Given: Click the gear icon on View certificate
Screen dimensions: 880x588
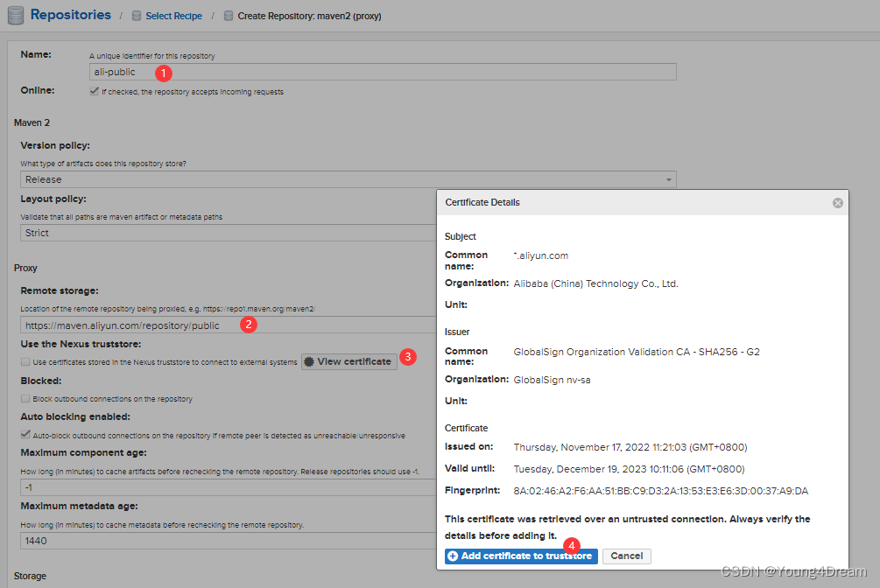Looking at the screenshot, I should [x=309, y=362].
